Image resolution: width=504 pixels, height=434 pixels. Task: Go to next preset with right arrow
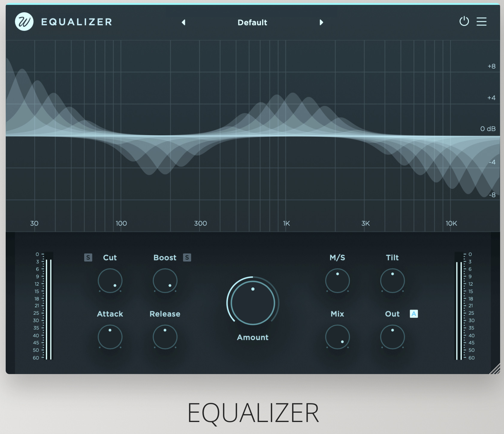322,22
